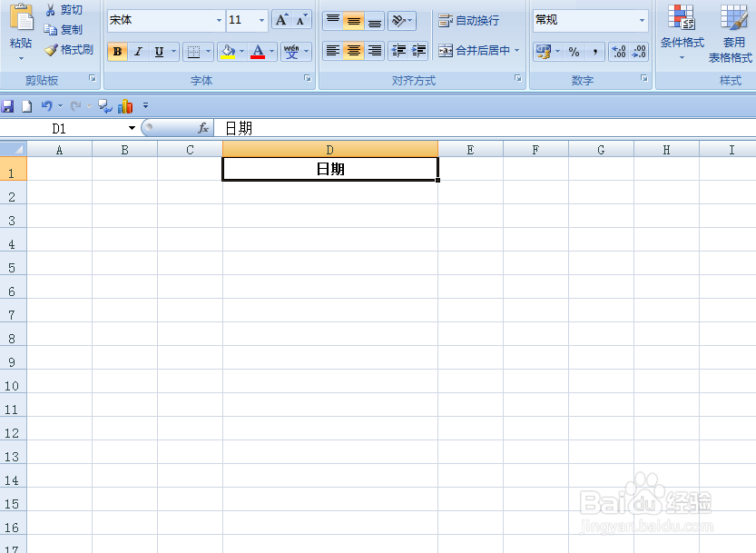Open font color dropdown arrow

click(x=272, y=52)
